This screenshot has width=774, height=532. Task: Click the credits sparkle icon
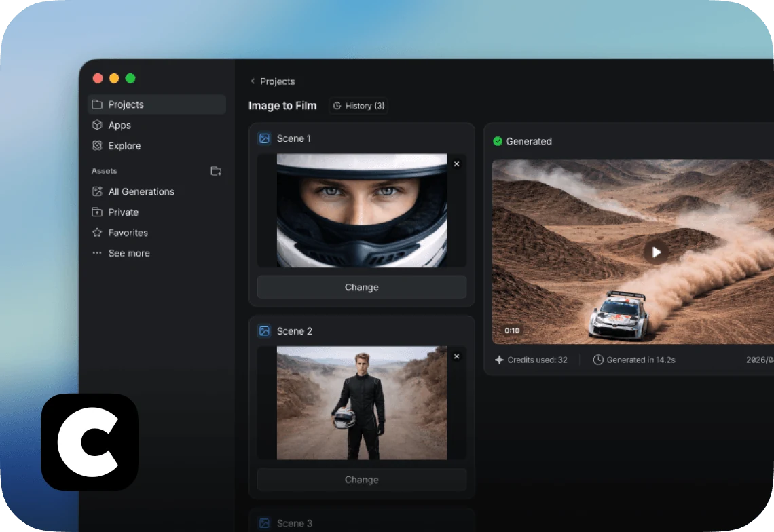point(499,360)
